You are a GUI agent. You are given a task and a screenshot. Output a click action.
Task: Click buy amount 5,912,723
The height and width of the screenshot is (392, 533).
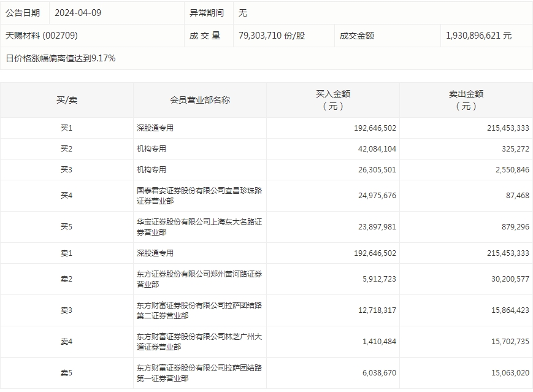point(379,279)
